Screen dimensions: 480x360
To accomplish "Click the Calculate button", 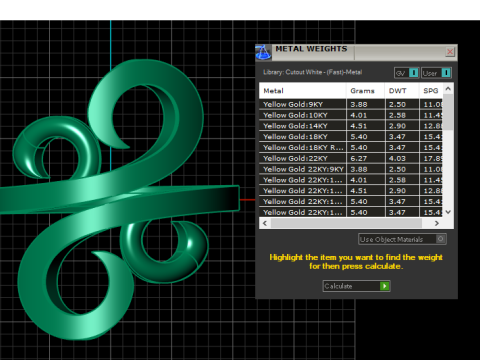I will pos(356,286).
